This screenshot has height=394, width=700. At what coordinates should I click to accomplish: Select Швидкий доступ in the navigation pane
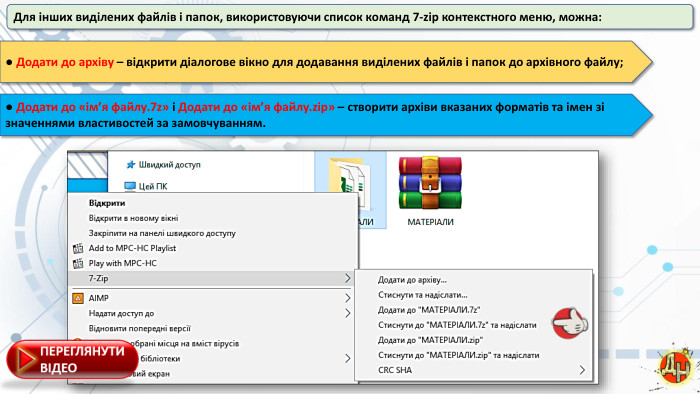pos(169,165)
